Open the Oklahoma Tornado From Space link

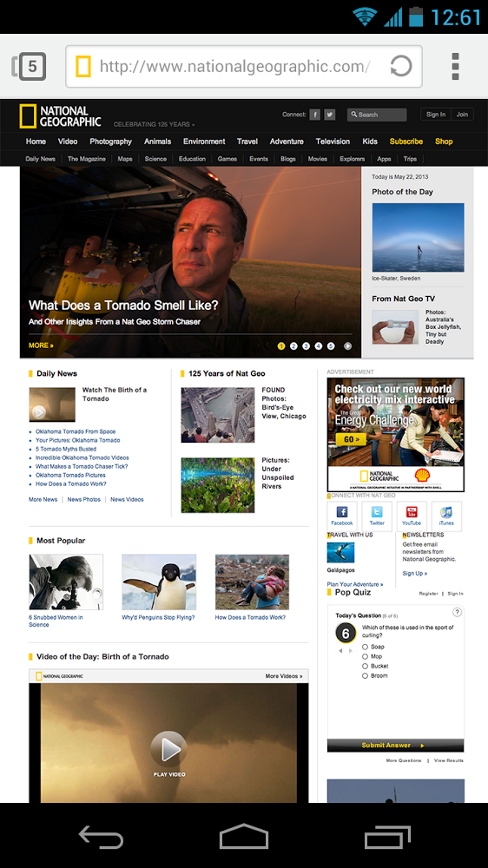76,431
